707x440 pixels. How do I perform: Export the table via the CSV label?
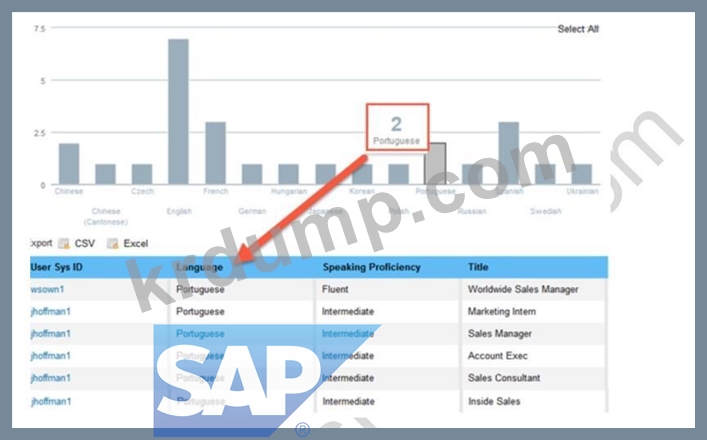85,243
